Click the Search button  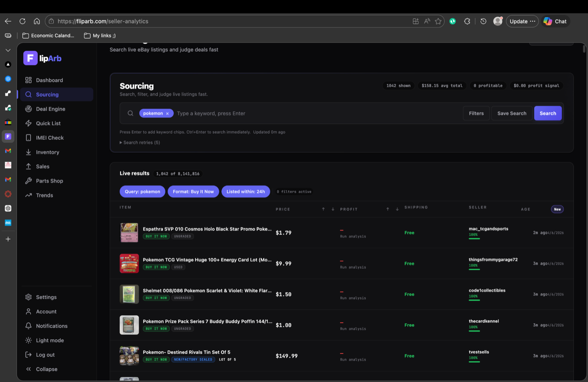[548, 113]
